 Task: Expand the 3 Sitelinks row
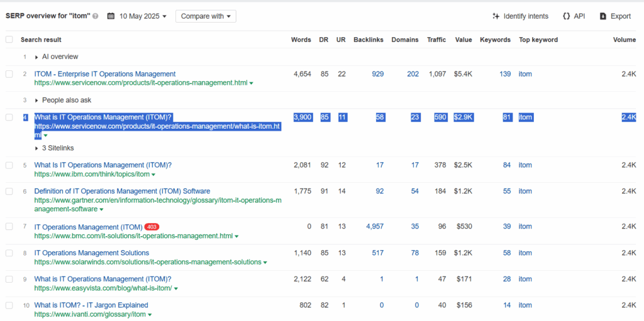tap(36, 148)
